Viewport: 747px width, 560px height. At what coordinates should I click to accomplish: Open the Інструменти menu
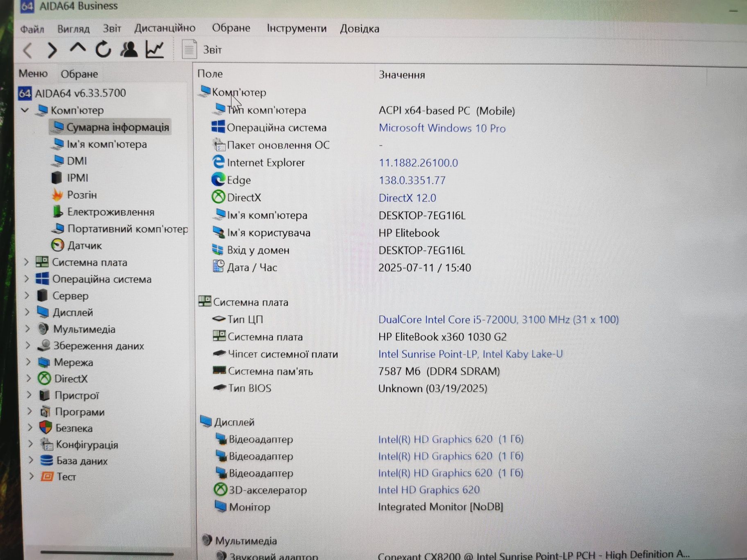tap(297, 28)
